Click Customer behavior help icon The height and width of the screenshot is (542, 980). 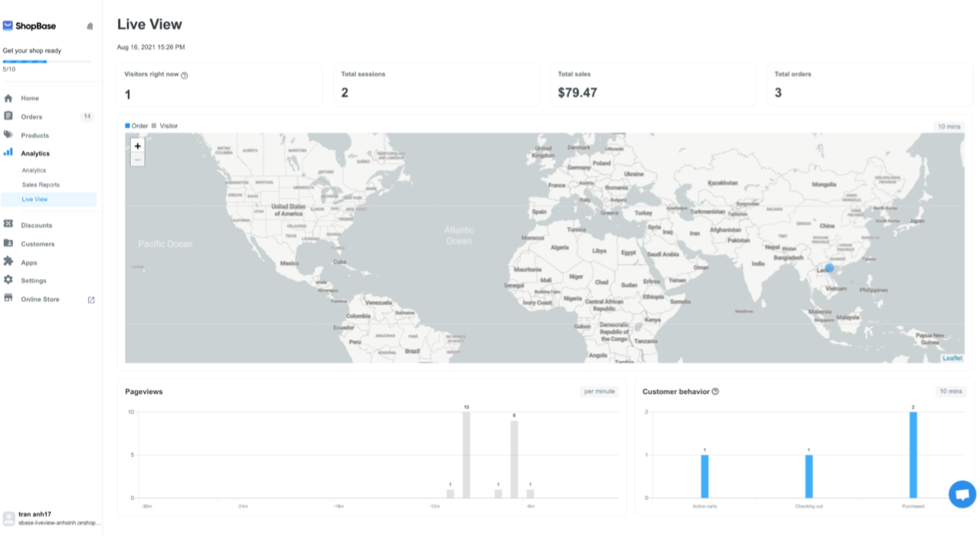(716, 391)
